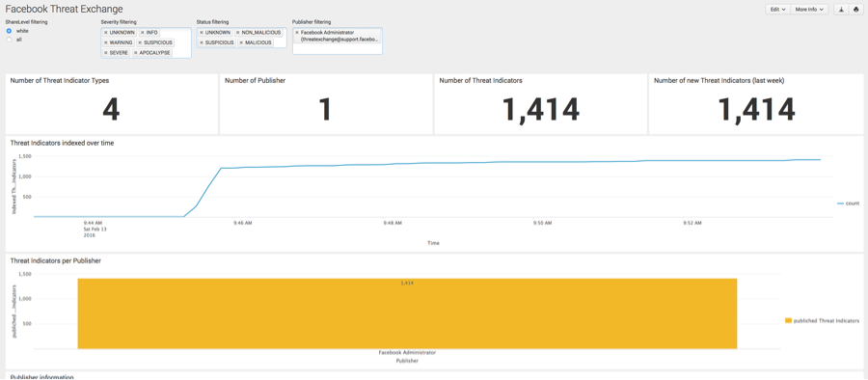The image size is (868, 380).
Task: Select the 'white' ShareLevel radio button
Action: pos(9,31)
